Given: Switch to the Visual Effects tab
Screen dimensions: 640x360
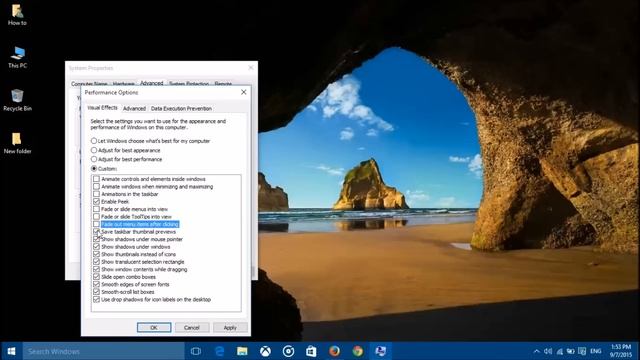Looking at the screenshot, I should click(x=102, y=108).
